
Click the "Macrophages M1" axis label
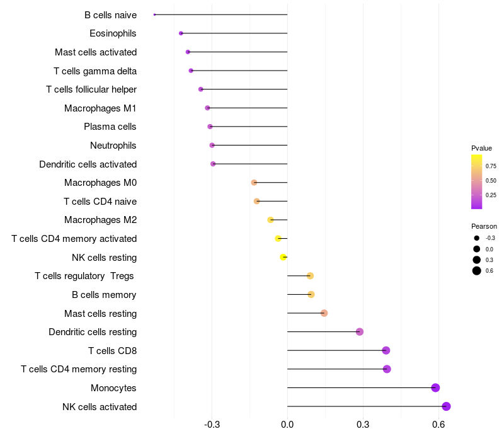pos(100,108)
